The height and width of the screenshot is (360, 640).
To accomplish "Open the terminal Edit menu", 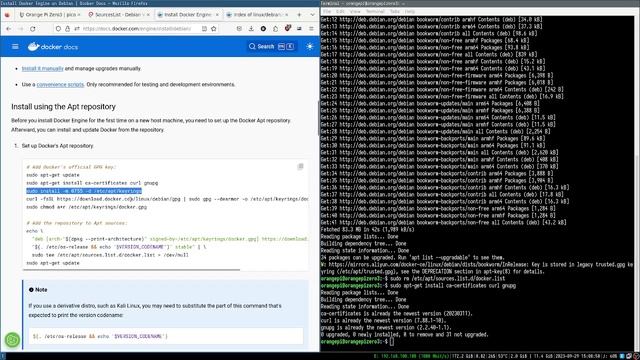I will tap(340, 11).
